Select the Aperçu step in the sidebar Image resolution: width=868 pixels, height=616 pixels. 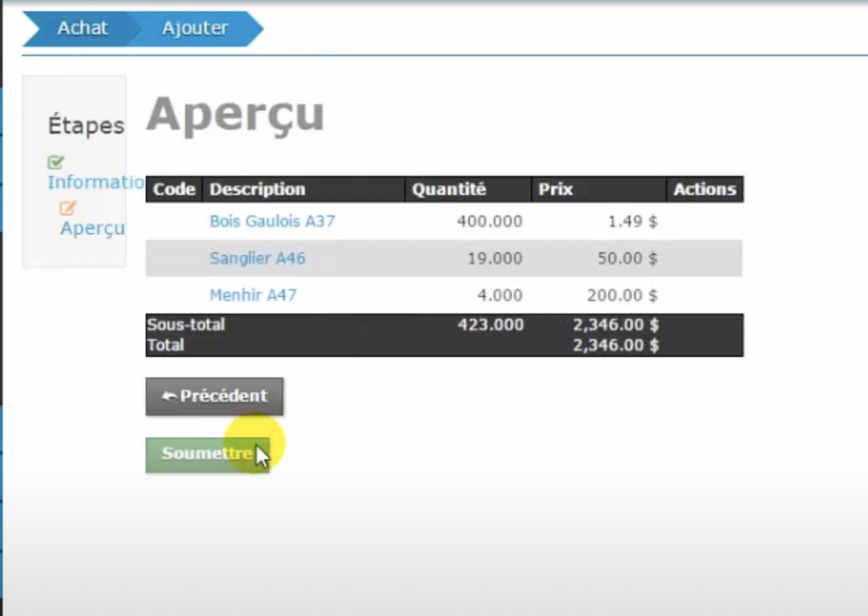[x=92, y=228]
